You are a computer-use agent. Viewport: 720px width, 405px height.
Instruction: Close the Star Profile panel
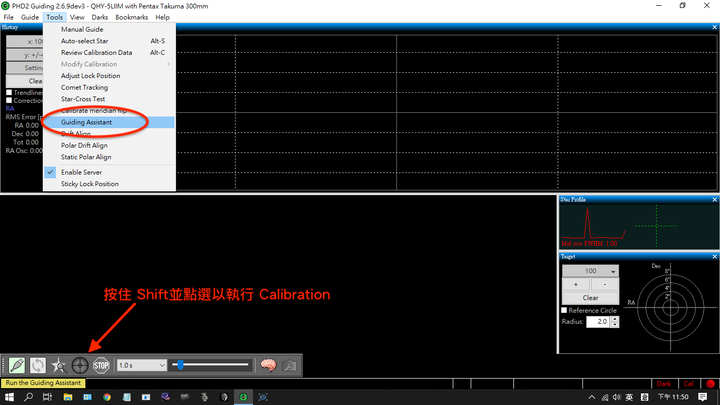[714, 199]
